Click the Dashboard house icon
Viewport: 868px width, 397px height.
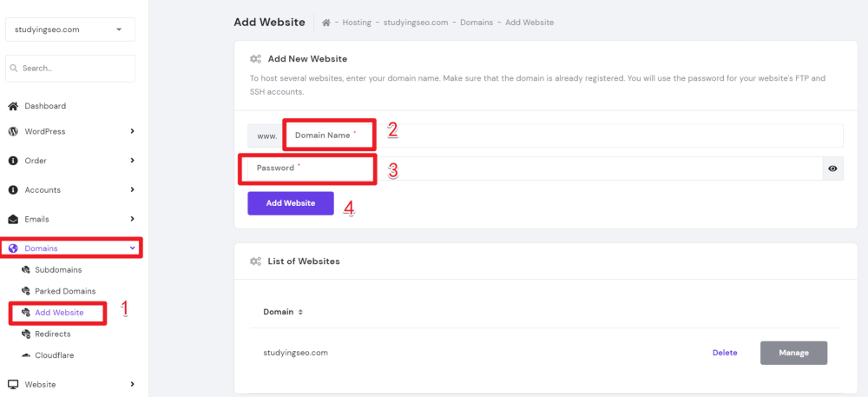[x=13, y=106]
